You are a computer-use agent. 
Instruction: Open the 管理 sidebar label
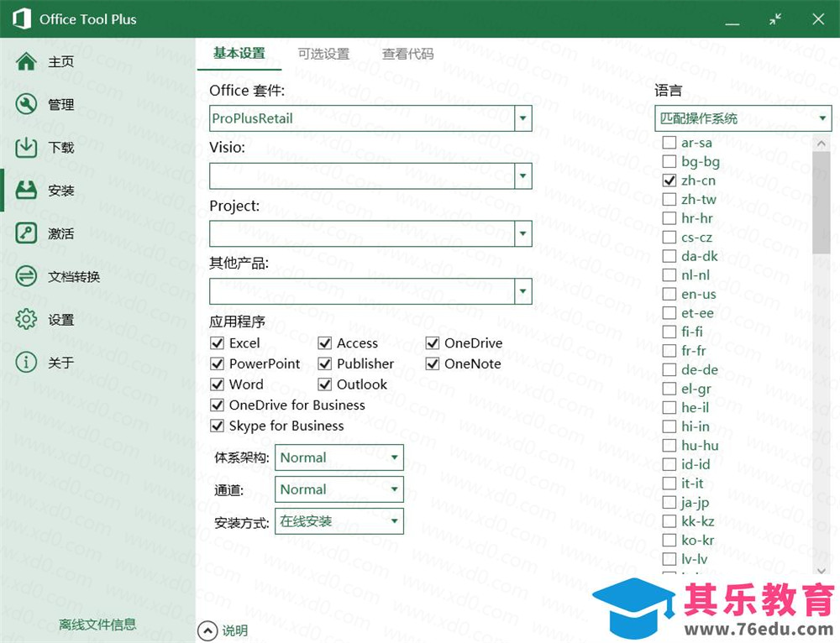point(61,105)
